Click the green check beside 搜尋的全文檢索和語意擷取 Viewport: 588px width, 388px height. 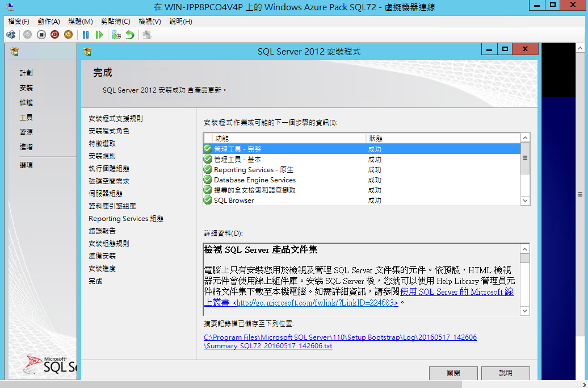pyautogui.click(x=208, y=190)
